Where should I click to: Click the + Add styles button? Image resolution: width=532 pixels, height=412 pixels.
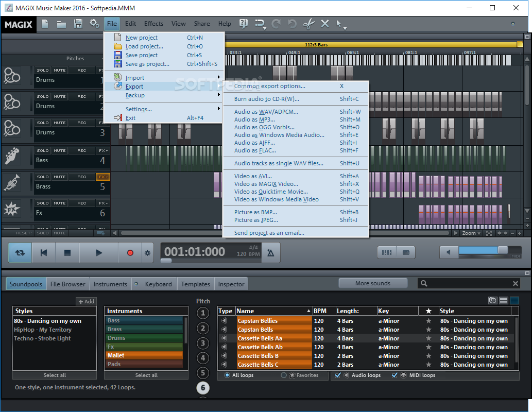[86, 301]
